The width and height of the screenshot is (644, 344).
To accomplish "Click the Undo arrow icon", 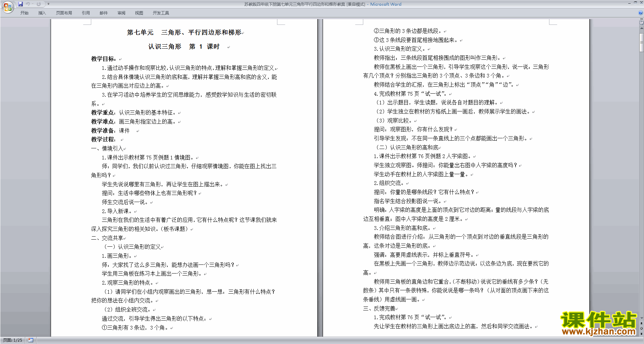I will pos(28,4).
